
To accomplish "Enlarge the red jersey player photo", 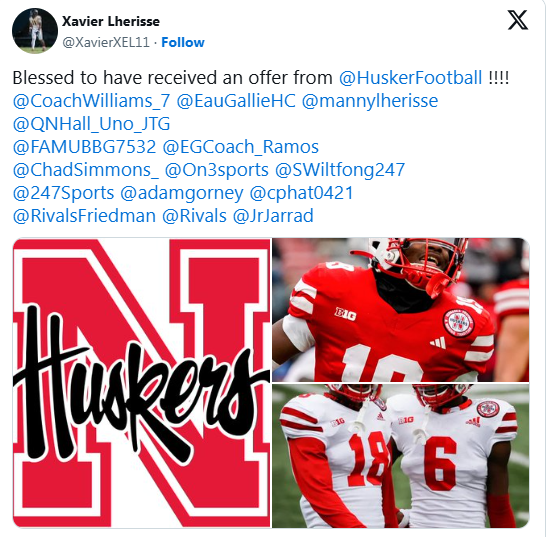I will (400, 310).
